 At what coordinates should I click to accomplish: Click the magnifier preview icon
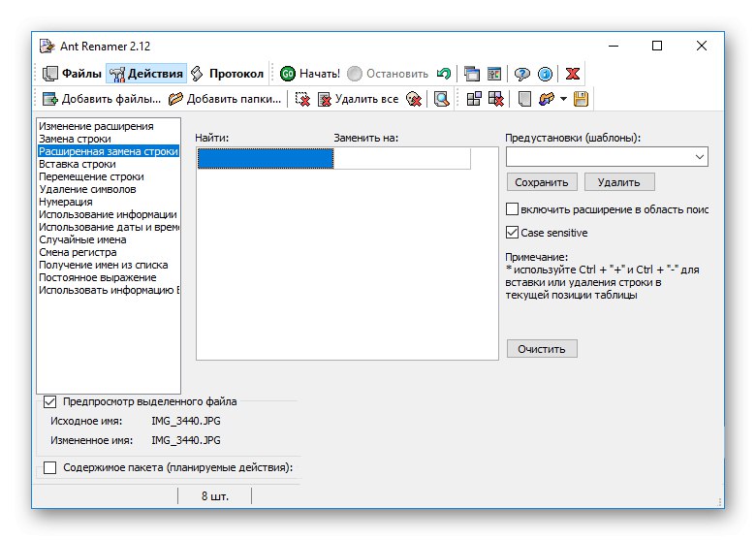point(441,99)
